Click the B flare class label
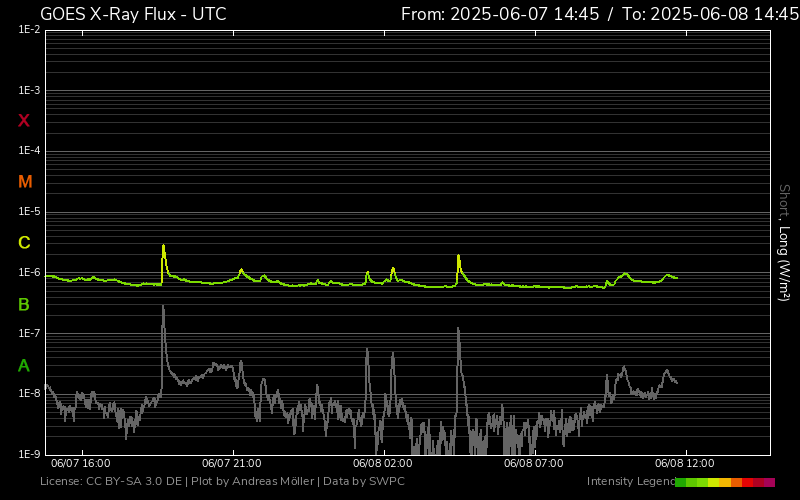 point(24,304)
